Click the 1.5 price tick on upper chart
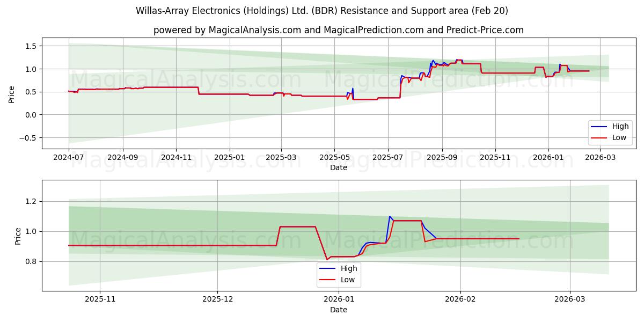Viewport: 644px width, 322px height. [x=31, y=46]
